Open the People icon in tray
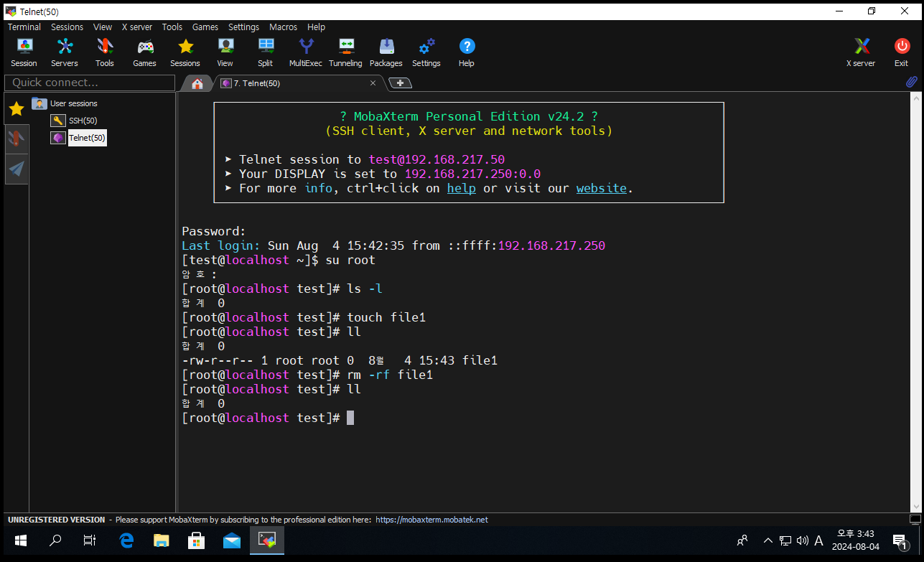This screenshot has width=924, height=562. [x=742, y=540]
